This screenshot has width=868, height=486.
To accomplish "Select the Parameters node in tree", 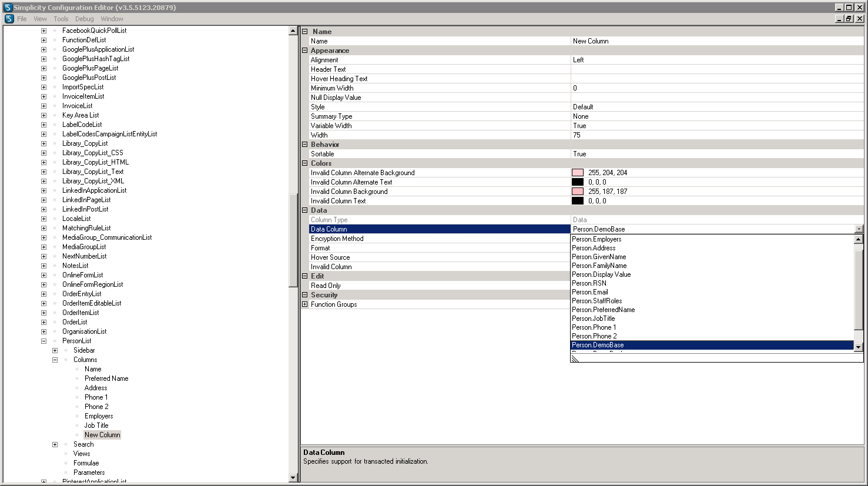I will point(89,472).
